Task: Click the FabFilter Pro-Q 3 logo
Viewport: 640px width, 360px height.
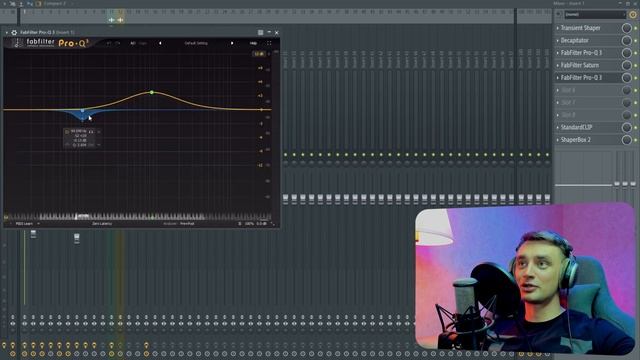Action: click(51, 43)
